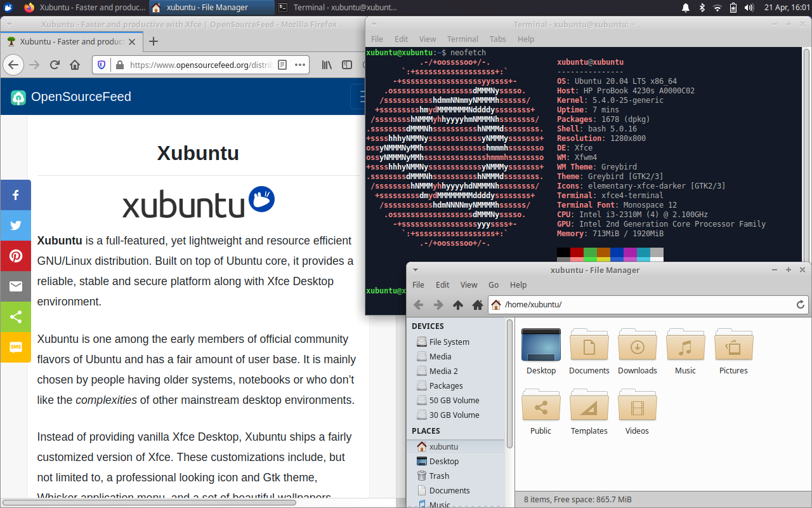Image resolution: width=812 pixels, height=508 pixels.
Task: Click the Firefox home icon
Action: pyautogui.click(x=75, y=64)
